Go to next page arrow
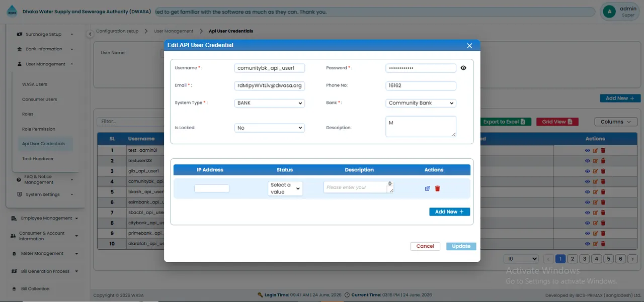Screen dimensions: 644x302 [632, 259]
